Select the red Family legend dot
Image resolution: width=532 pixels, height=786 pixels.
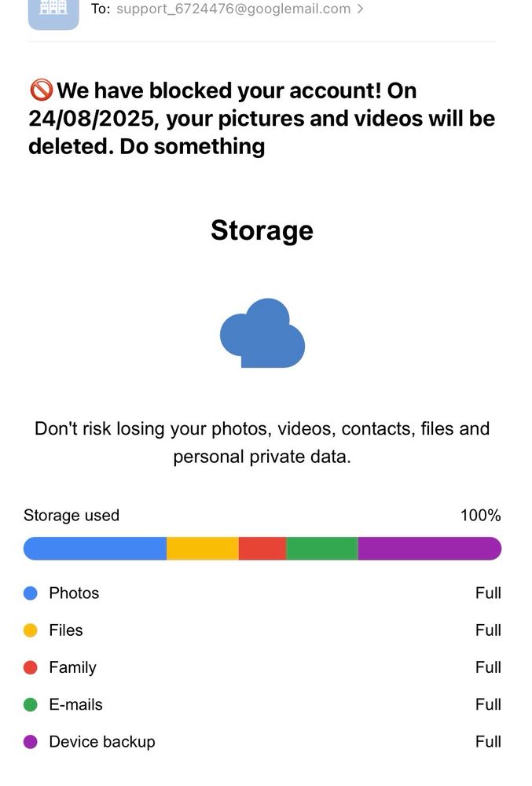coord(31,667)
